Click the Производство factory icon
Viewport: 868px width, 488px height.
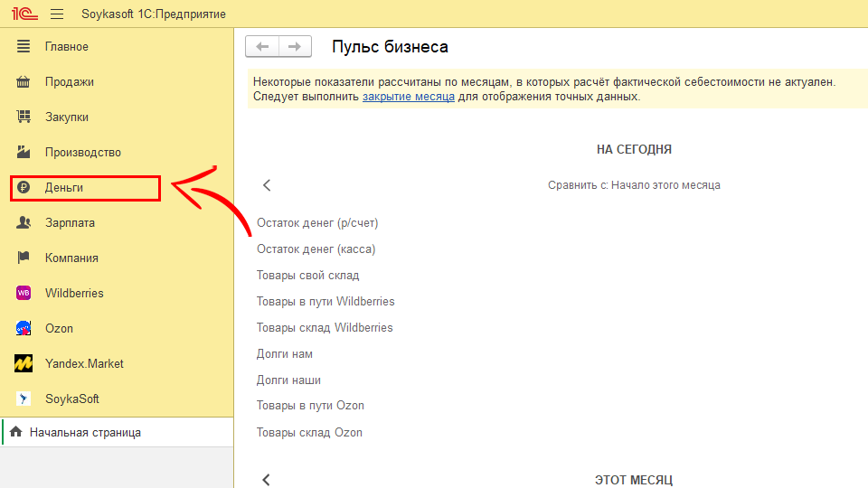[24, 153]
